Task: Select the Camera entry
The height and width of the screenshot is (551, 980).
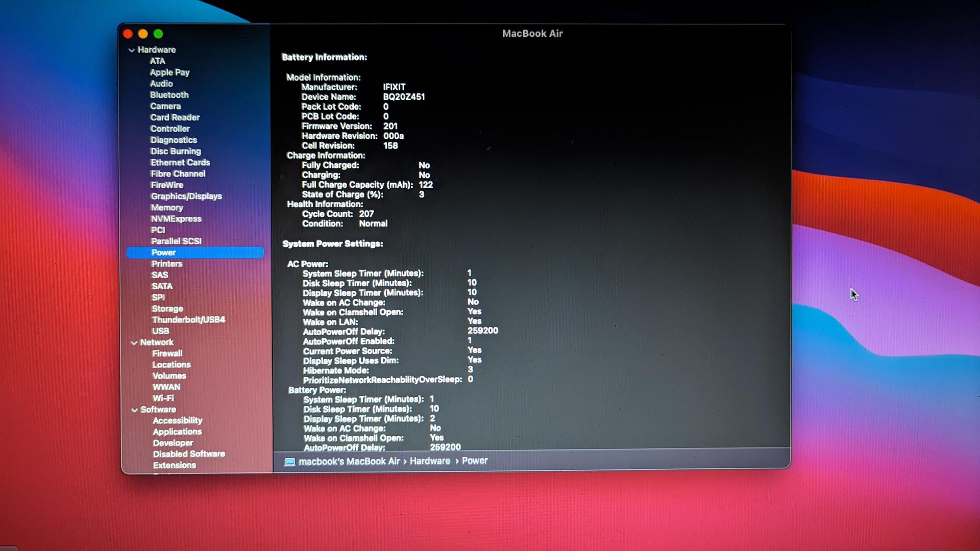Action: pos(165,106)
